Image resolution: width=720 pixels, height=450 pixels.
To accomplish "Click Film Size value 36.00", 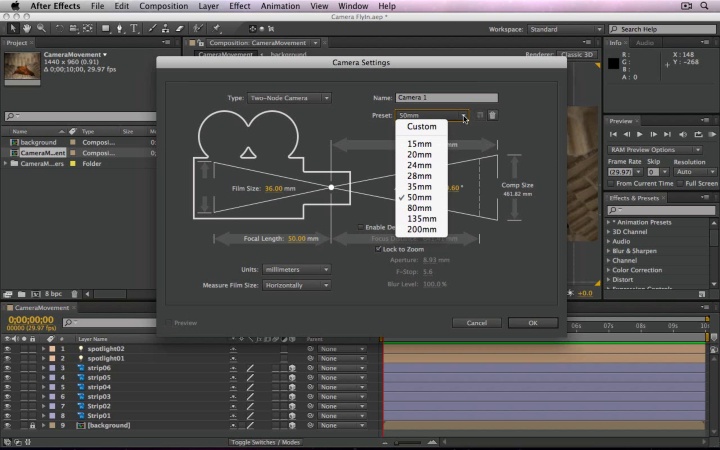I will click(x=273, y=188).
